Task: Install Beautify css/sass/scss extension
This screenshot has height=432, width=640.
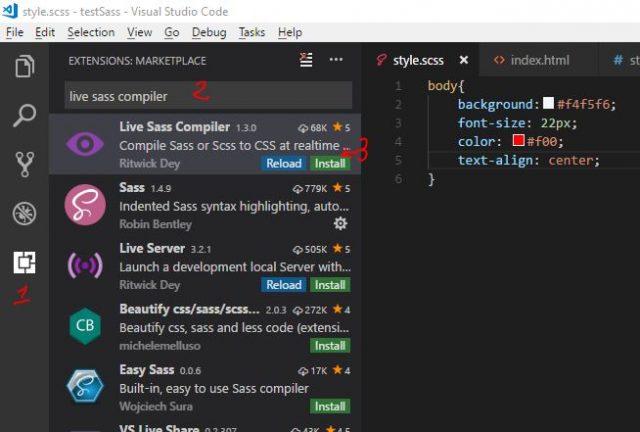Action: coord(330,345)
